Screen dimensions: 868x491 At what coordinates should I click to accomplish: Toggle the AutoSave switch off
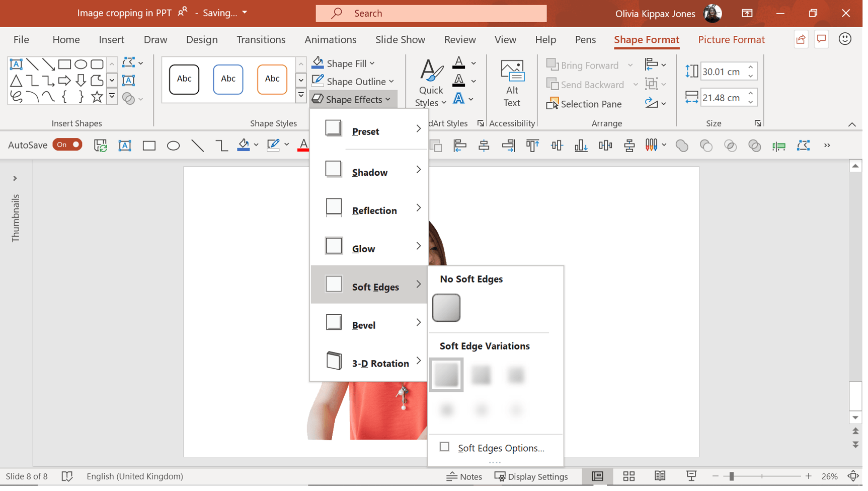67,146
